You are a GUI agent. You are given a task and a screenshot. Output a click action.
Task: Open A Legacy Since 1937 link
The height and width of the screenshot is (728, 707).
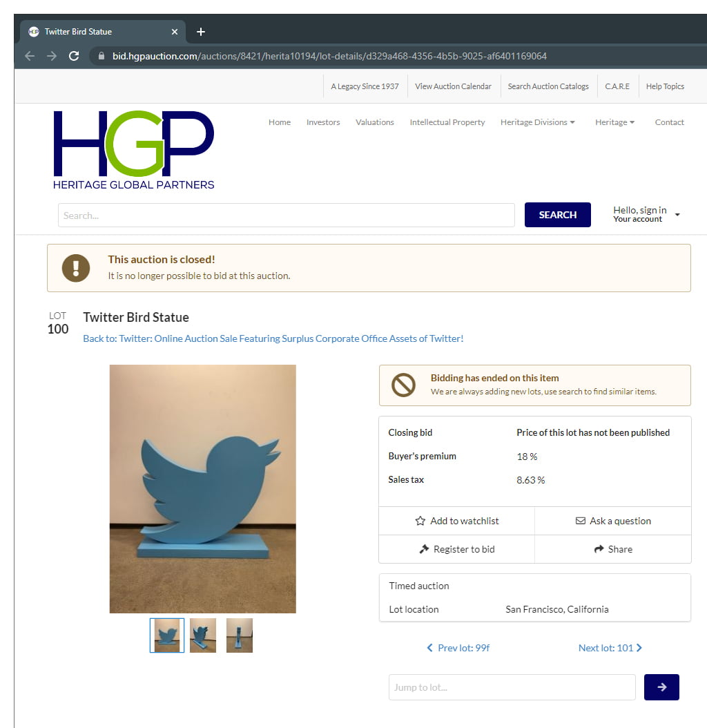click(365, 86)
